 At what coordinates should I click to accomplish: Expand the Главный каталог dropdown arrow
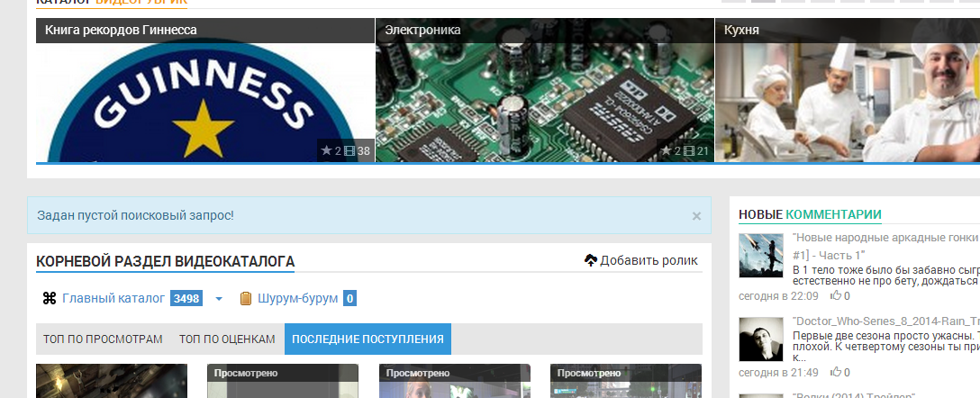click(219, 299)
